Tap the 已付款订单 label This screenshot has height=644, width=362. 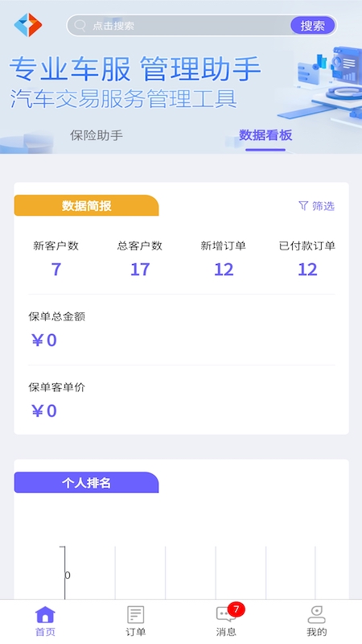307,246
